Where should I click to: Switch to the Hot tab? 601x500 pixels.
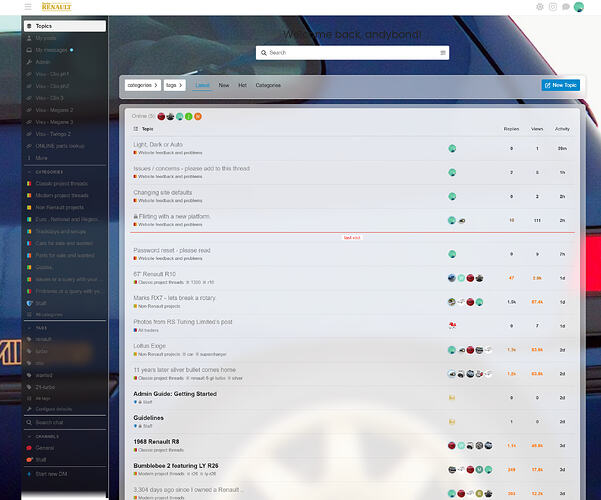(x=242, y=85)
